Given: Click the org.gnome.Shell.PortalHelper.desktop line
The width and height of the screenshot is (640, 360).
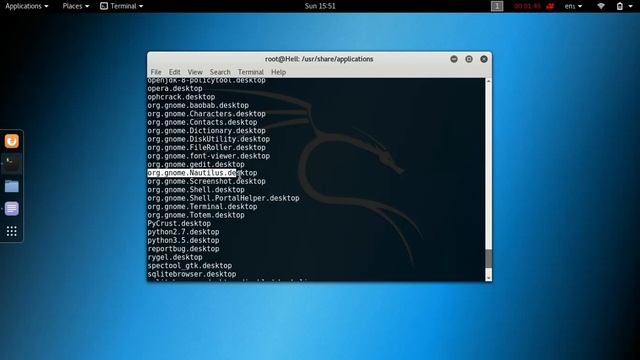Looking at the screenshot, I should (x=223, y=198).
